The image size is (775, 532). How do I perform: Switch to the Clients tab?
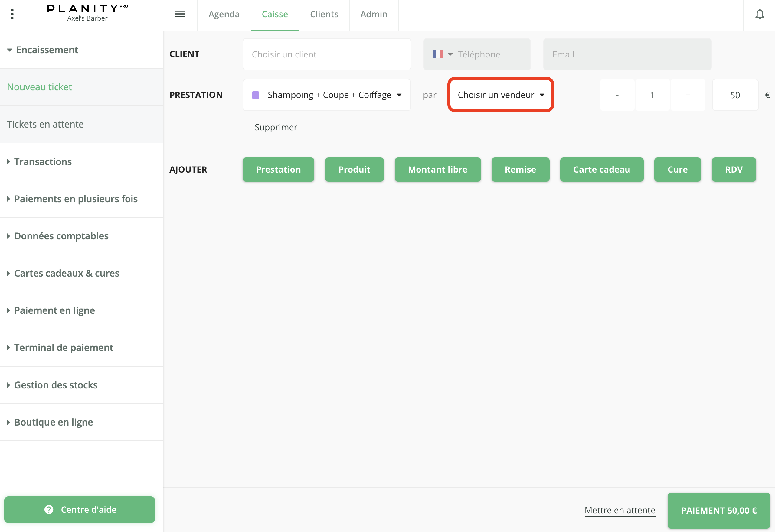click(324, 14)
